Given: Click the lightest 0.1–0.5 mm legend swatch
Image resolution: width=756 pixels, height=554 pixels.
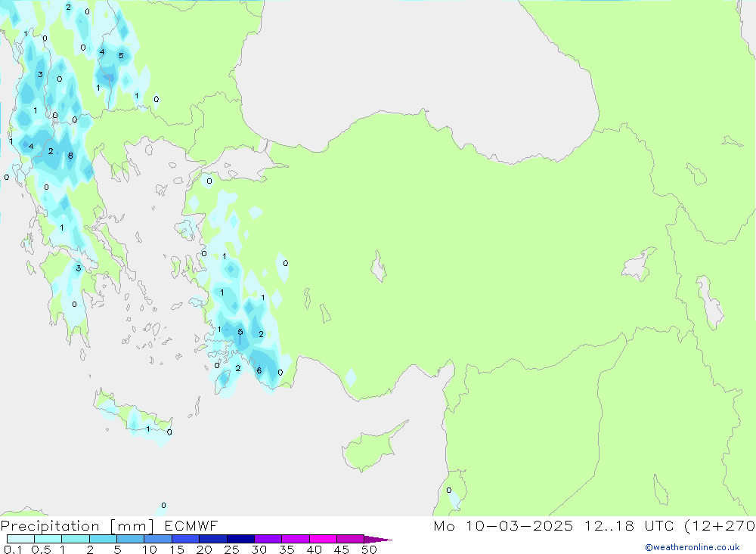Looking at the screenshot, I should [x=20, y=539].
